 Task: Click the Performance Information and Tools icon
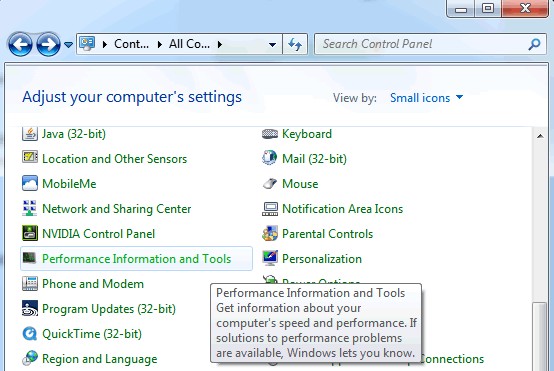click(29, 258)
